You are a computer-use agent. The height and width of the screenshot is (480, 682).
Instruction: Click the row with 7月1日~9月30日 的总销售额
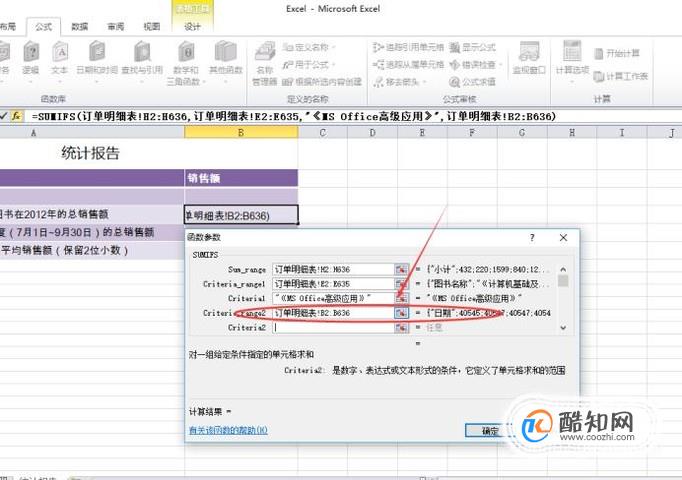point(92,232)
